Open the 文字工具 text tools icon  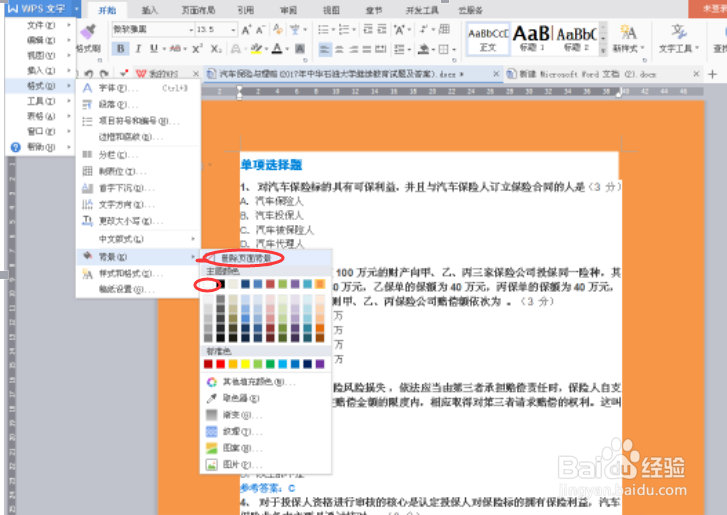(679, 32)
